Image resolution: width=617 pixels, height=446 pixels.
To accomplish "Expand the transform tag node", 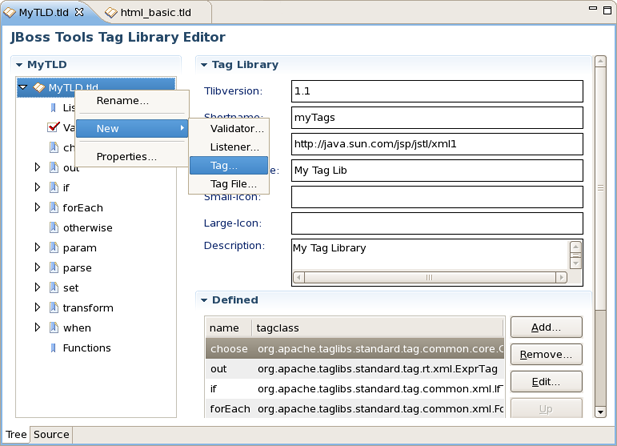I will [37, 307].
